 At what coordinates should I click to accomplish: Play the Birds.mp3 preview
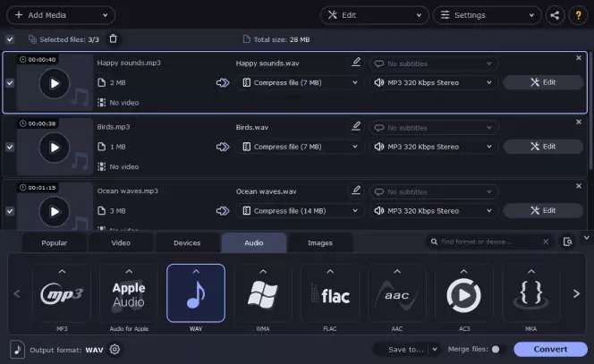pyautogui.click(x=55, y=148)
